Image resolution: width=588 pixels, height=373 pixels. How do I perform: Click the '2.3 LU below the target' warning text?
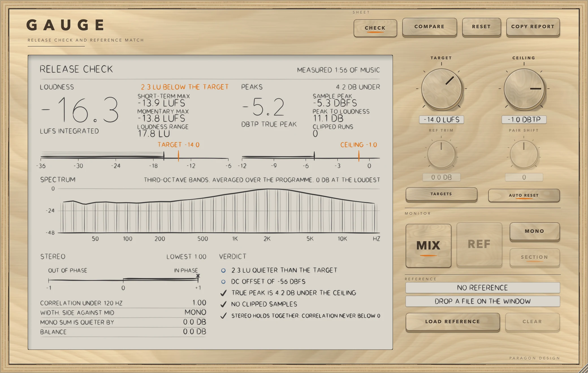[x=185, y=87]
